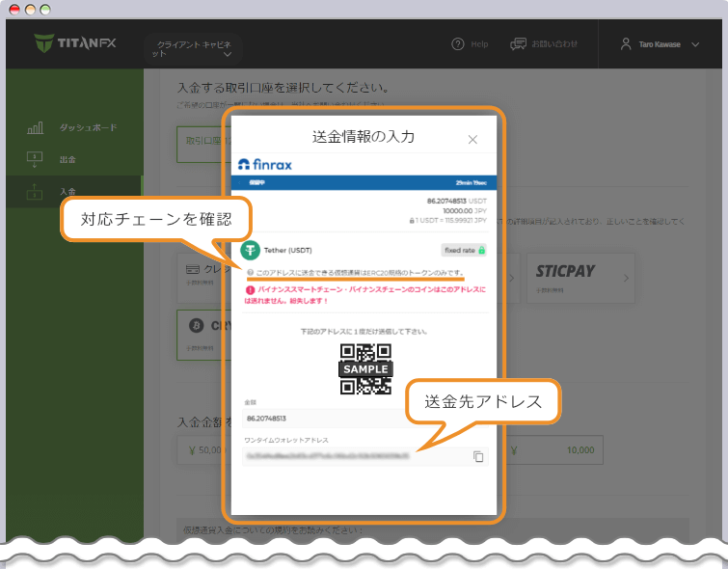Viewport: 728px width, 569px height.
Task: Open 出金 in the sidebar
Action: (x=67, y=160)
